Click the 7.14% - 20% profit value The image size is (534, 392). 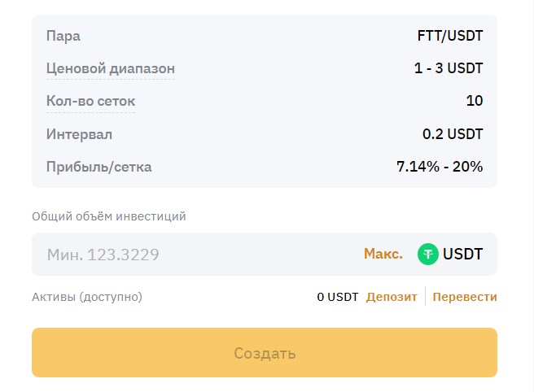440,167
